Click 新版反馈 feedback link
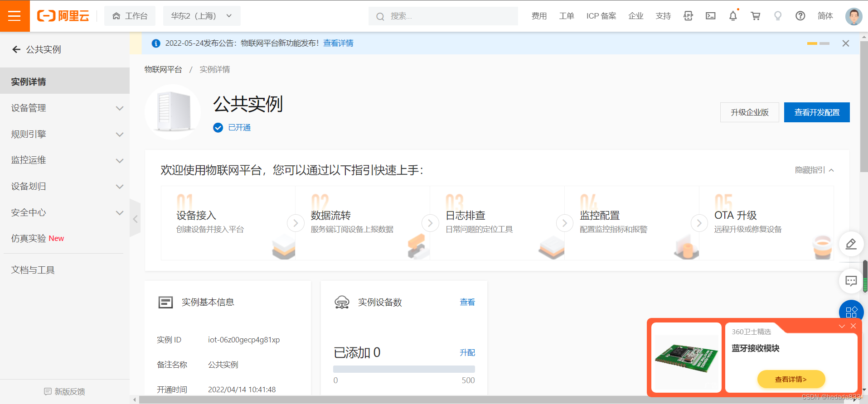Viewport: 868px width, 404px height. point(65,391)
